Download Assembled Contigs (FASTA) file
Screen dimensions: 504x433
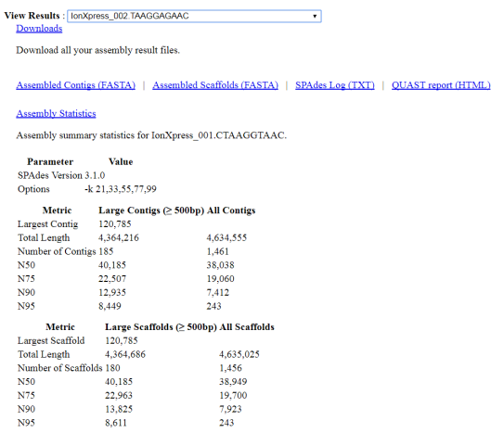(75, 85)
